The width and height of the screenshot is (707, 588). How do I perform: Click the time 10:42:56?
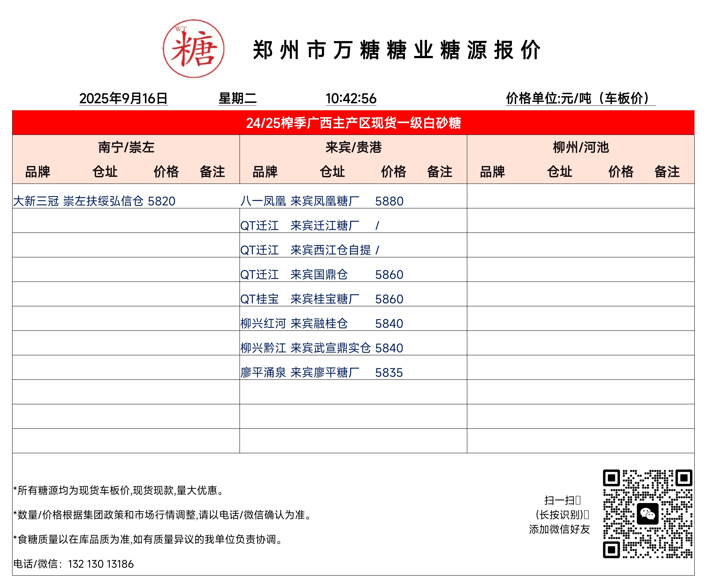coord(351,99)
